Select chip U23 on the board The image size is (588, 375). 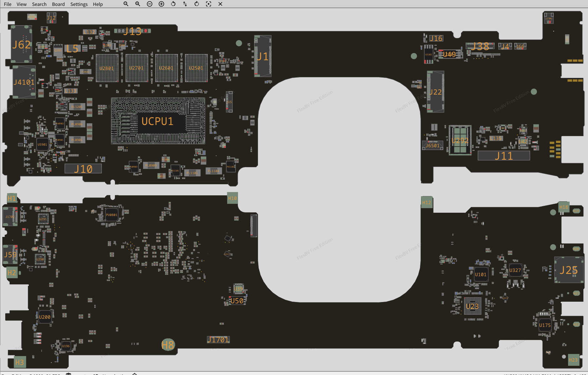[472, 306]
